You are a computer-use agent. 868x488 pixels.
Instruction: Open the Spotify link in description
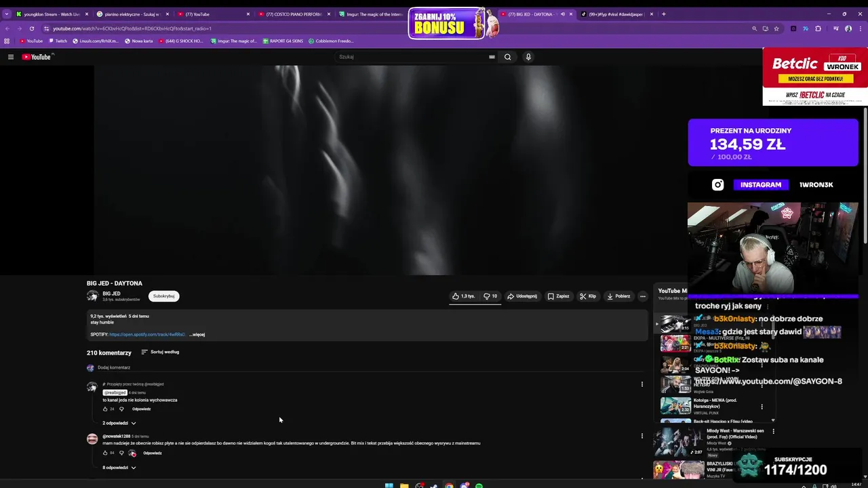[147, 334]
